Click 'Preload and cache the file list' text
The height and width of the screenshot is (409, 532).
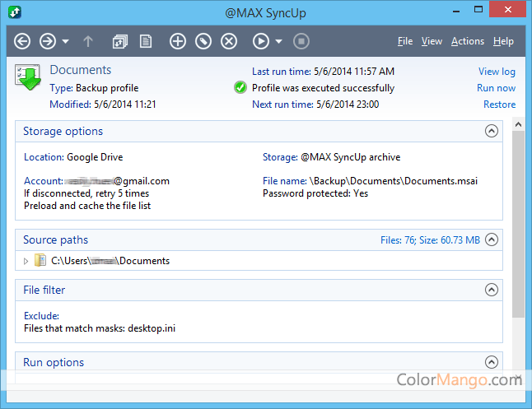pyautogui.click(x=87, y=206)
